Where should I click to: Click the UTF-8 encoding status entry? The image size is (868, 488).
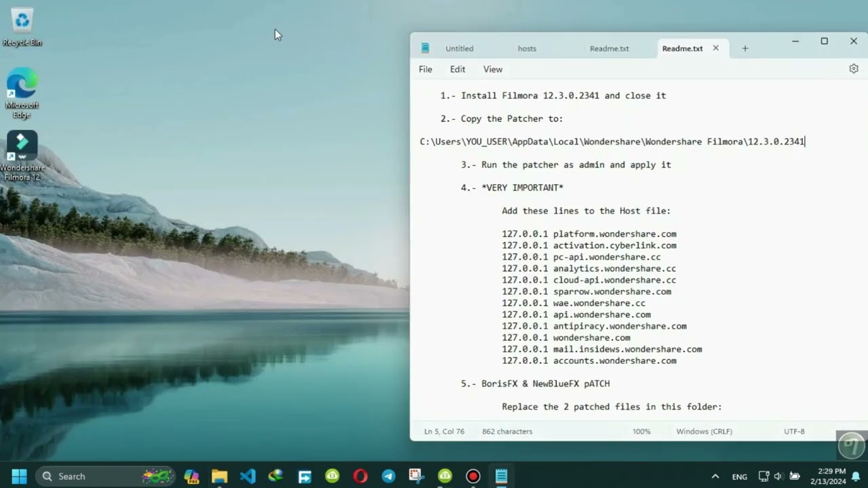(794, 431)
